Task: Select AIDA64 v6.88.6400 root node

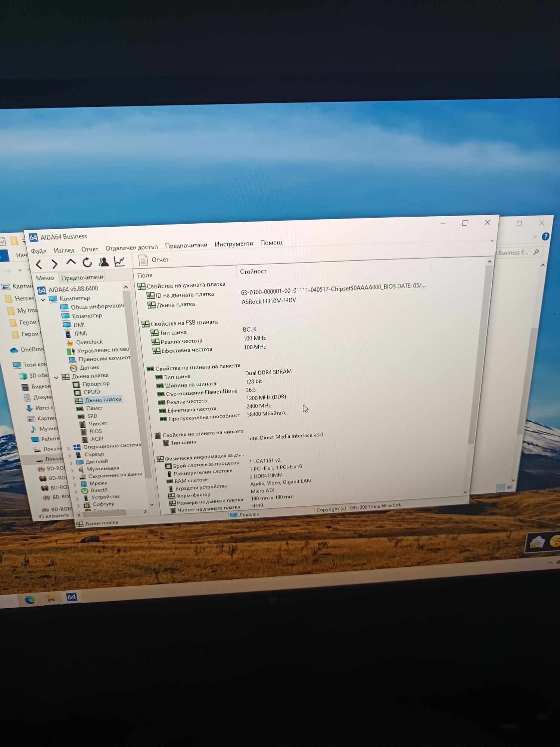Action: point(69,289)
